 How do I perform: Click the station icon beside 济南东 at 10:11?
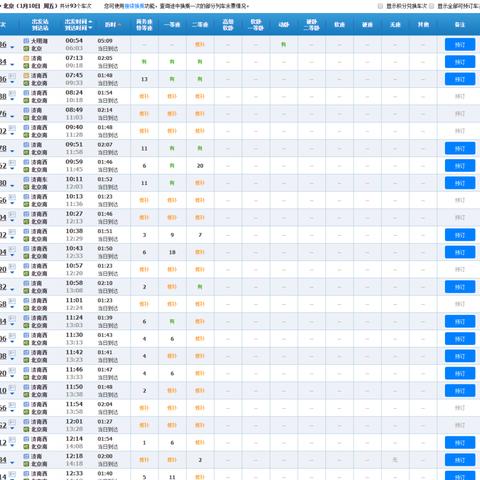26,180
